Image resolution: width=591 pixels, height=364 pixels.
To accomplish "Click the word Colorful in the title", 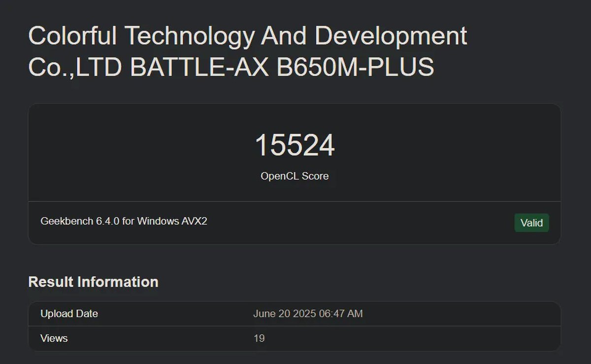I will click(72, 36).
